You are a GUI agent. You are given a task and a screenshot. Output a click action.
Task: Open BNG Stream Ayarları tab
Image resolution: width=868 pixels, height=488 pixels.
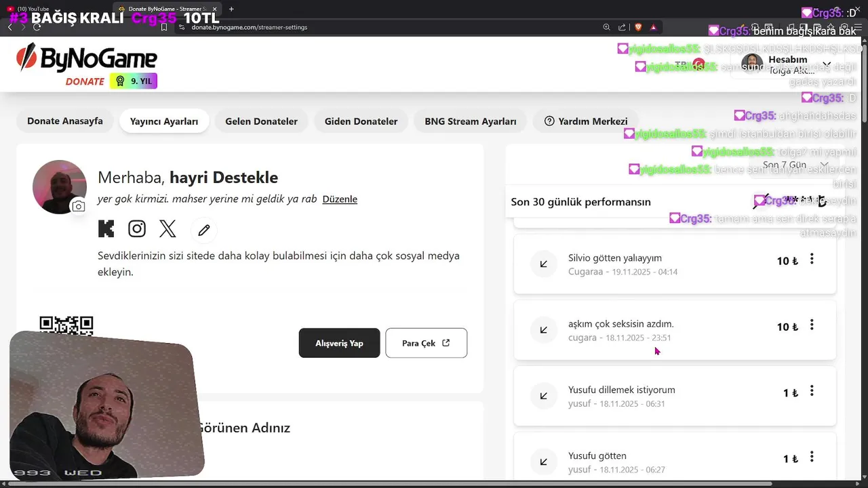coord(471,121)
